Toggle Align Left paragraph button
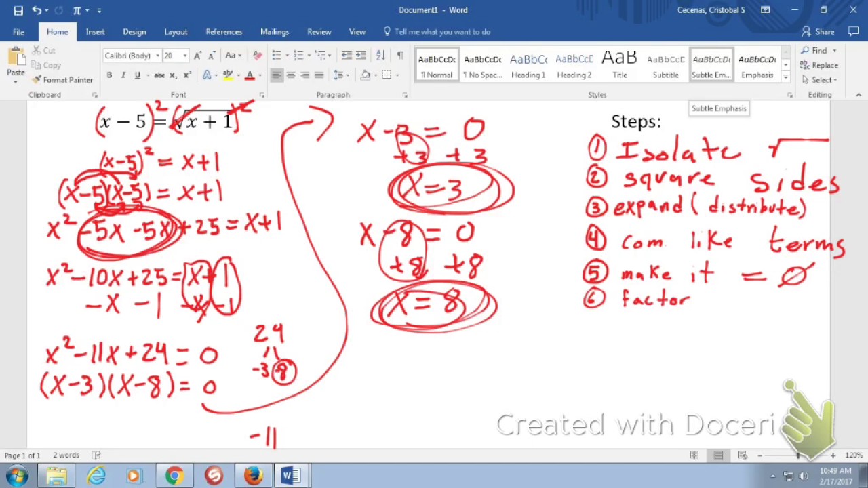The image size is (868, 488). (x=277, y=75)
